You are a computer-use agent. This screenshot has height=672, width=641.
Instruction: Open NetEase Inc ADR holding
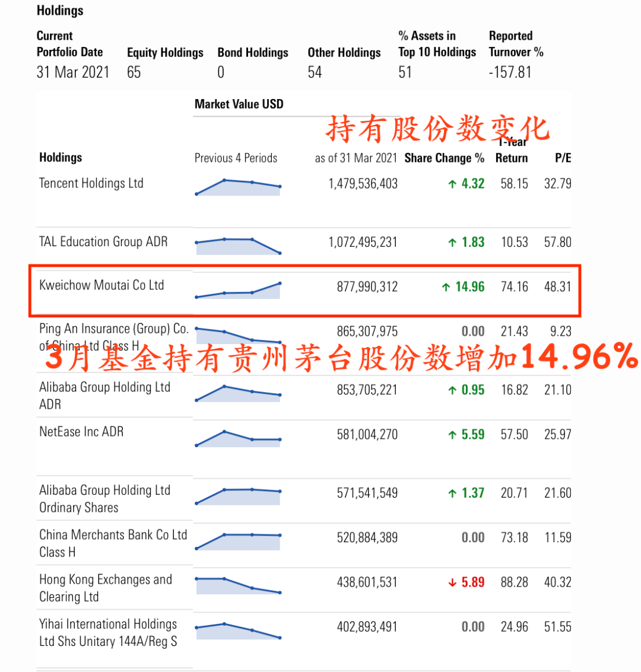pyautogui.click(x=81, y=432)
